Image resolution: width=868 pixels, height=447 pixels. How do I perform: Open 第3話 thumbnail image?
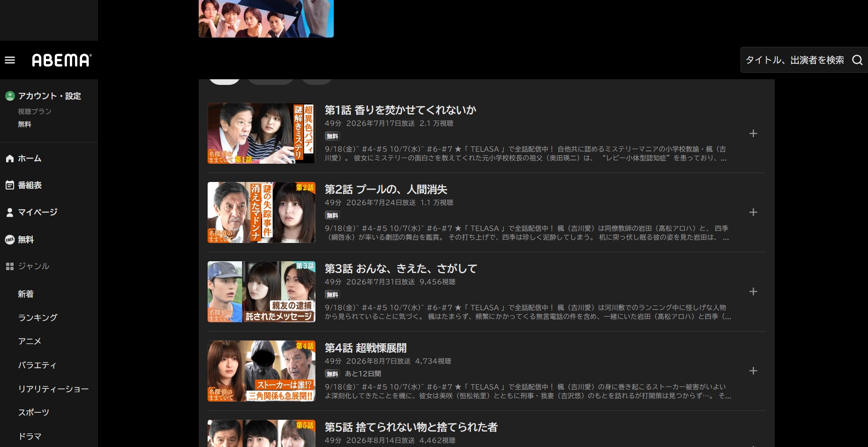(x=262, y=292)
